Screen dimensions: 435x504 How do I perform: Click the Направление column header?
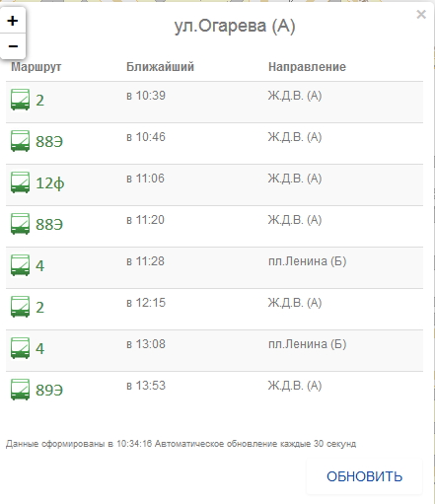[307, 67]
